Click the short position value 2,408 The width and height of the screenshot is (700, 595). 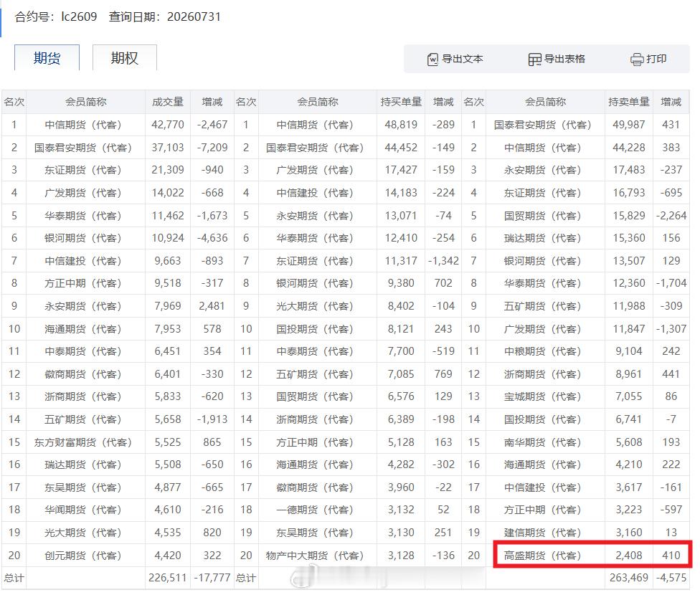pyautogui.click(x=628, y=556)
